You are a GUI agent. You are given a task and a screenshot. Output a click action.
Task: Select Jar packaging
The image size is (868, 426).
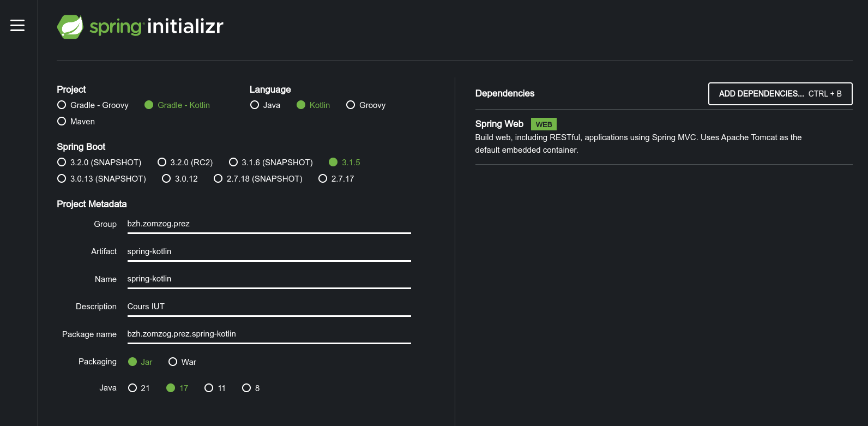click(140, 362)
